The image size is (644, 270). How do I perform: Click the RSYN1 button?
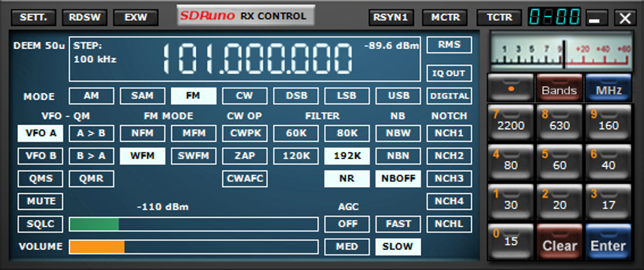[x=391, y=18]
